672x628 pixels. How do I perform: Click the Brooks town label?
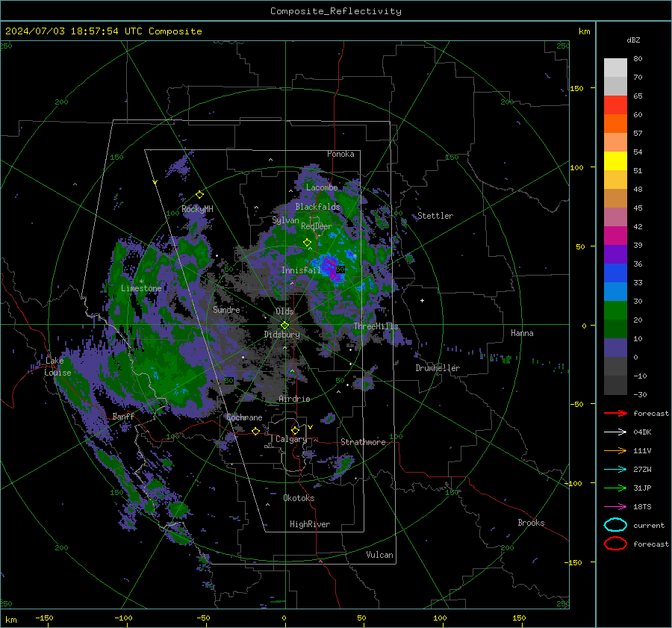pos(531,523)
